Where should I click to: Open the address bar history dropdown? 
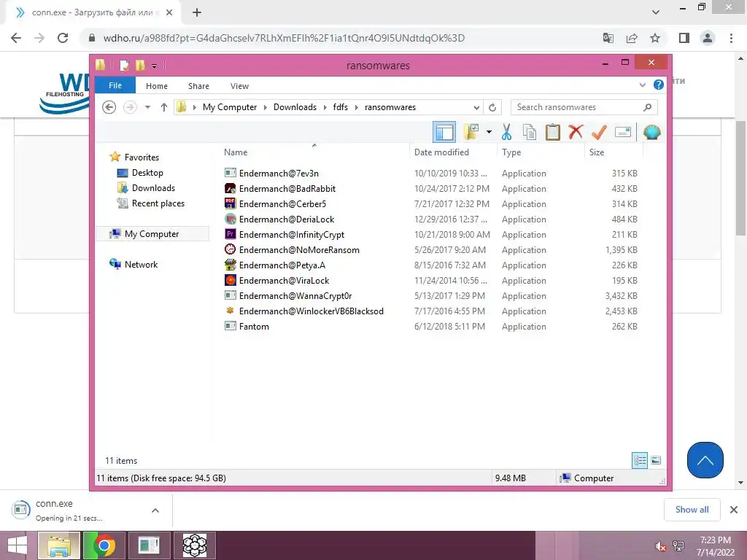pyautogui.click(x=476, y=107)
